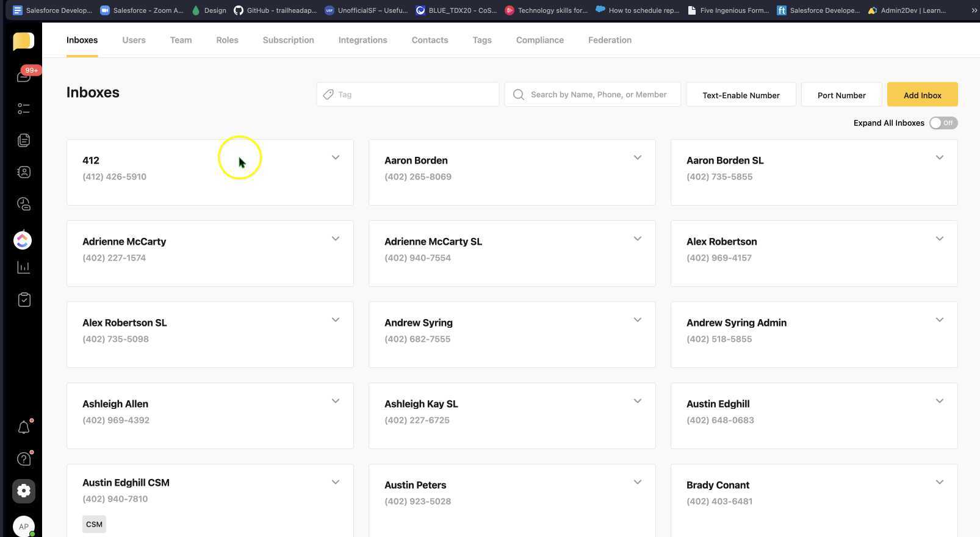The image size is (980, 537).
Task: Click the AP user avatar
Action: click(x=24, y=526)
